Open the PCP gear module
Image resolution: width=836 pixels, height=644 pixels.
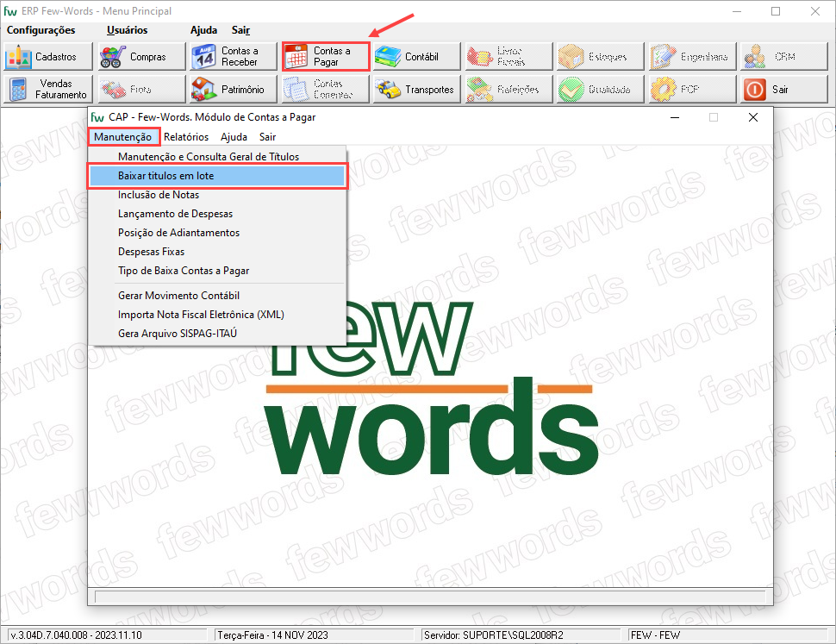[x=693, y=89]
